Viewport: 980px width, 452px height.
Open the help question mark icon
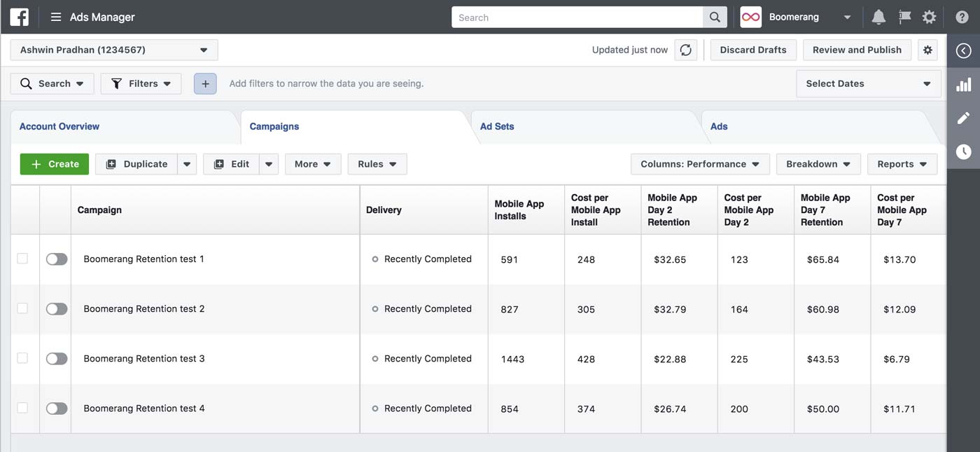962,17
